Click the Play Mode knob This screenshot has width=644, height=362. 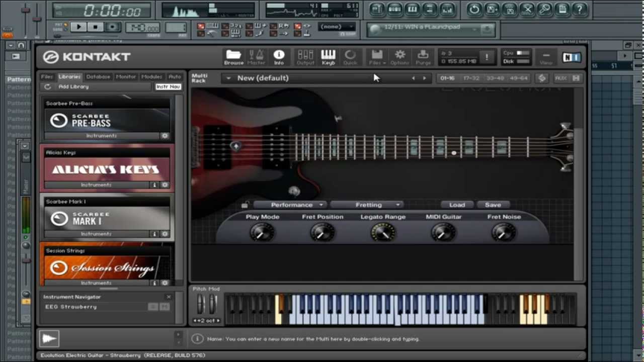[x=262, y=232]
